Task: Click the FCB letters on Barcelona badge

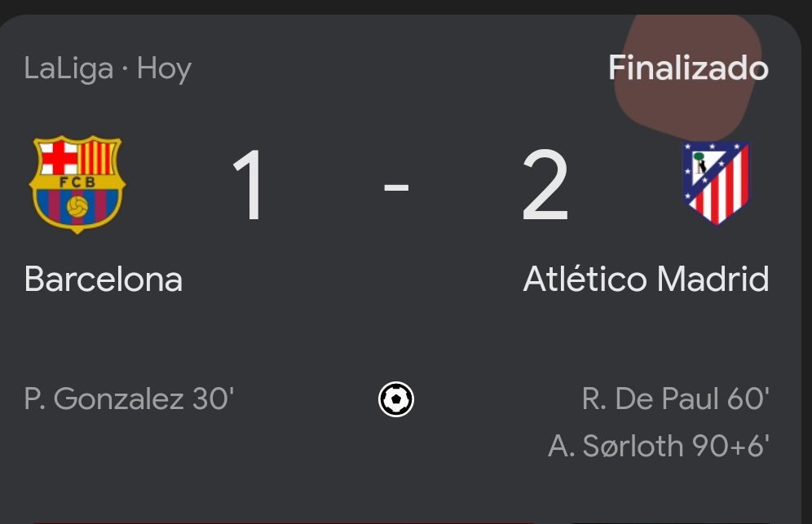Action: (x=77, y=183)
